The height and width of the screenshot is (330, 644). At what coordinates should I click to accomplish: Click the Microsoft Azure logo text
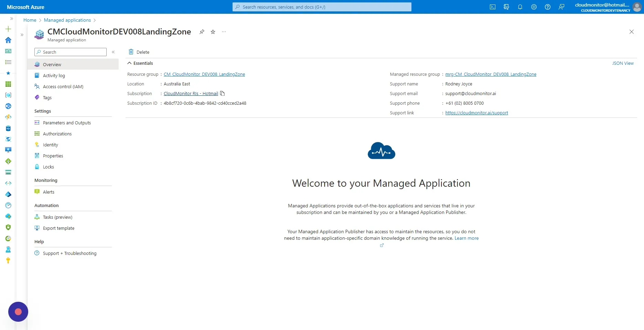(25, 7)
